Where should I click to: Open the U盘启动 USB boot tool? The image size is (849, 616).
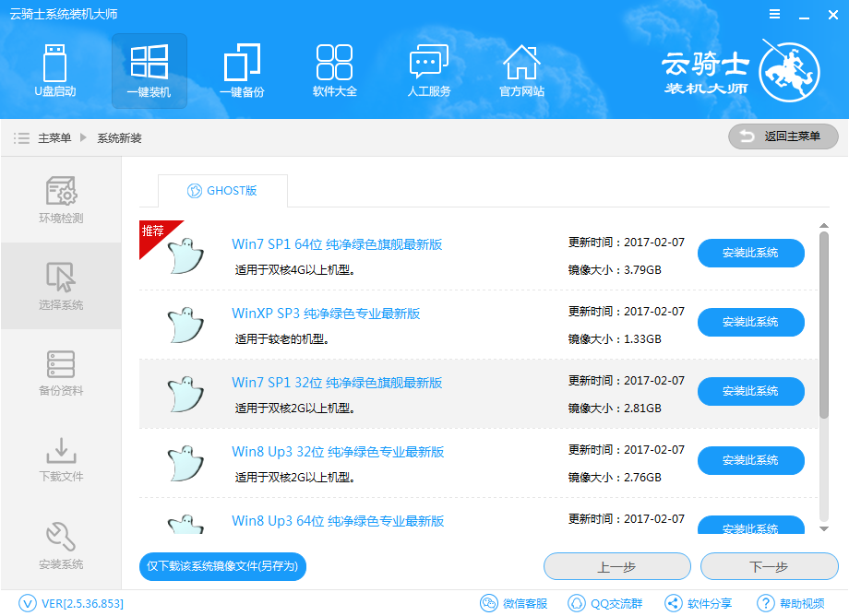(54, 71)
